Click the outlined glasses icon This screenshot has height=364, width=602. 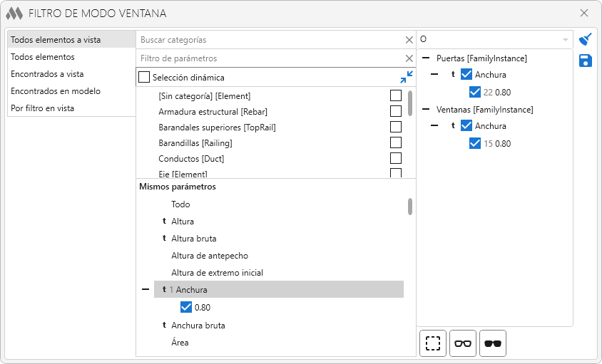(x=463, y=343)
